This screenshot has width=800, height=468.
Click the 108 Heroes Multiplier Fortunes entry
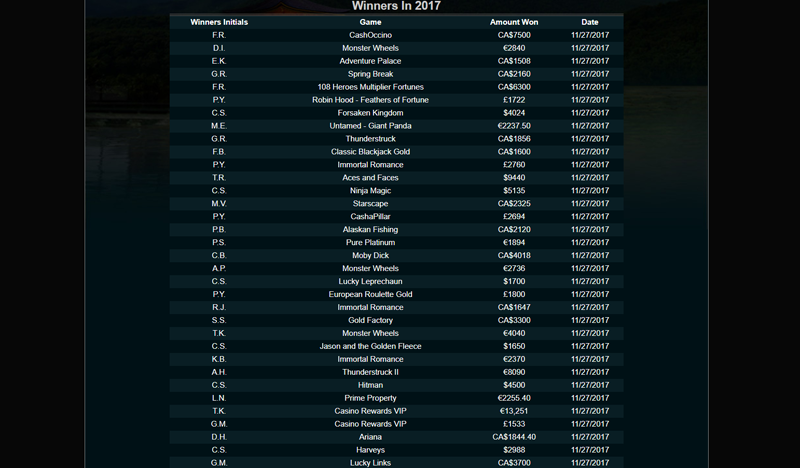point(370,87)
